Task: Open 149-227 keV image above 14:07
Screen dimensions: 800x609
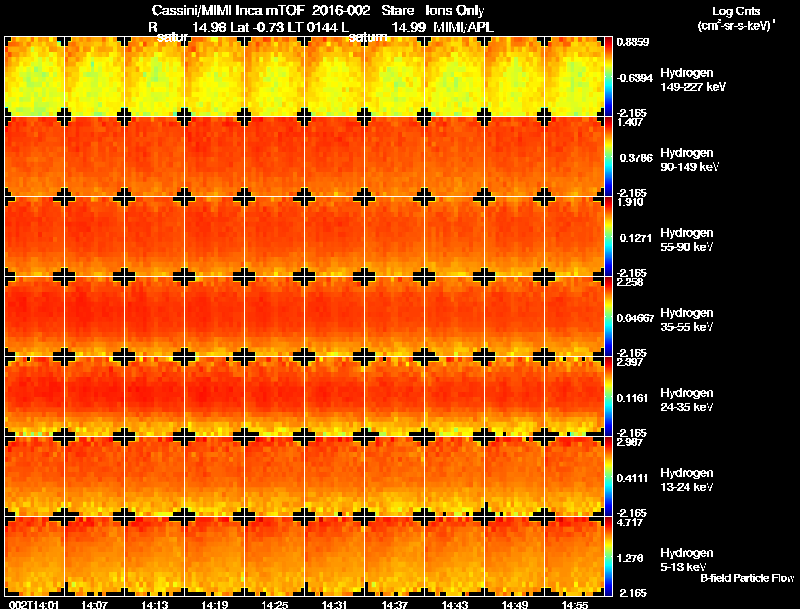Action: [x=94, y=77]
